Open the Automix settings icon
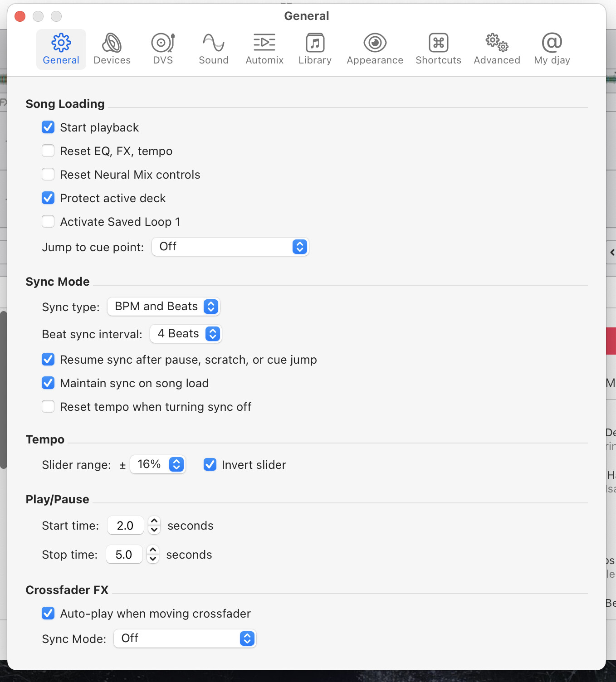The image size is (616, 682). pos(264,43)
